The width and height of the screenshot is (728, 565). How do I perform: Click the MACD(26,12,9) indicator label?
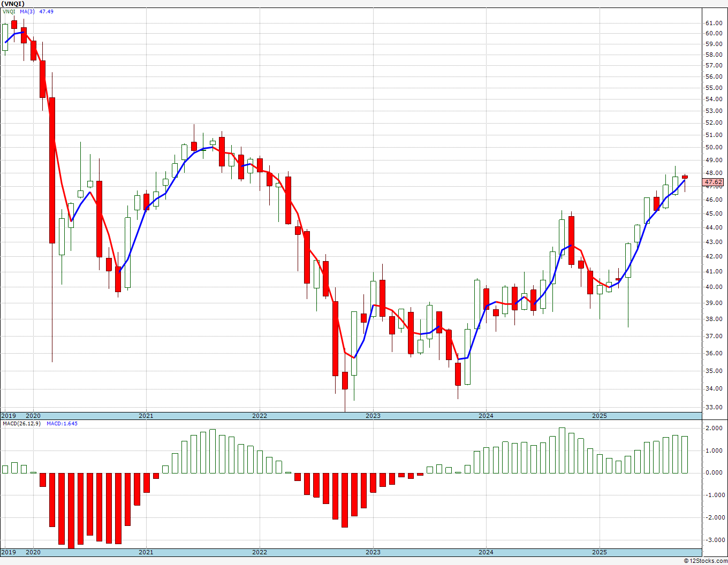click(21, 424)
